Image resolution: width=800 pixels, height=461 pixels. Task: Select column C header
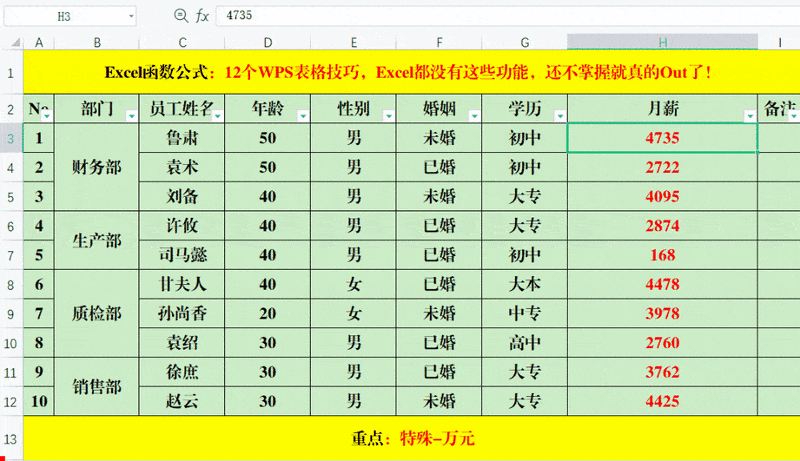182,42
